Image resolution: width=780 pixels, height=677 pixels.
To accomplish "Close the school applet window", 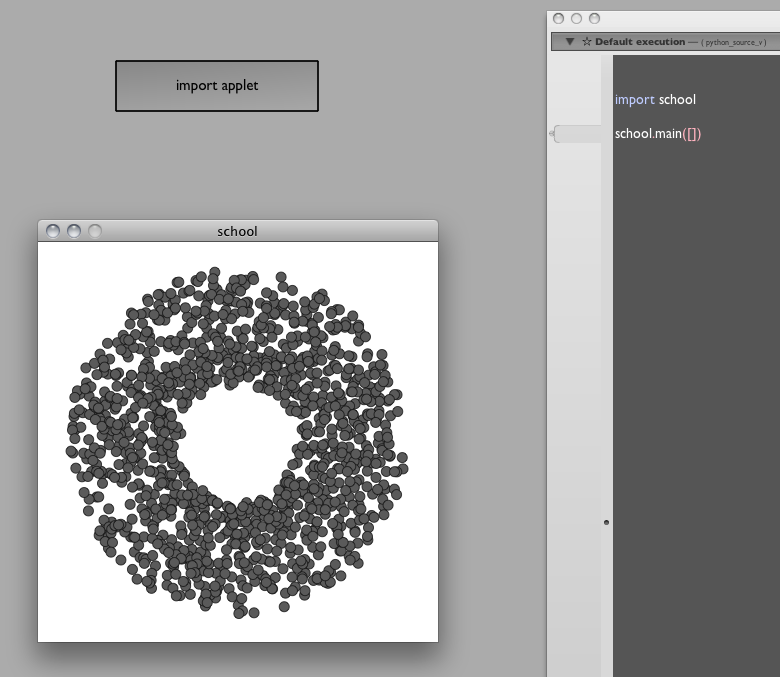I will coord(54,231).
